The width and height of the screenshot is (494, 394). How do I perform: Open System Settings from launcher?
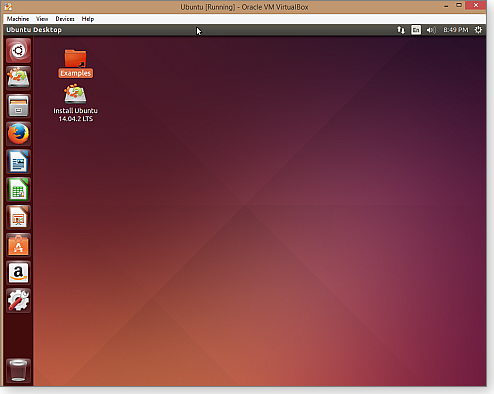(x=18, y=301)
